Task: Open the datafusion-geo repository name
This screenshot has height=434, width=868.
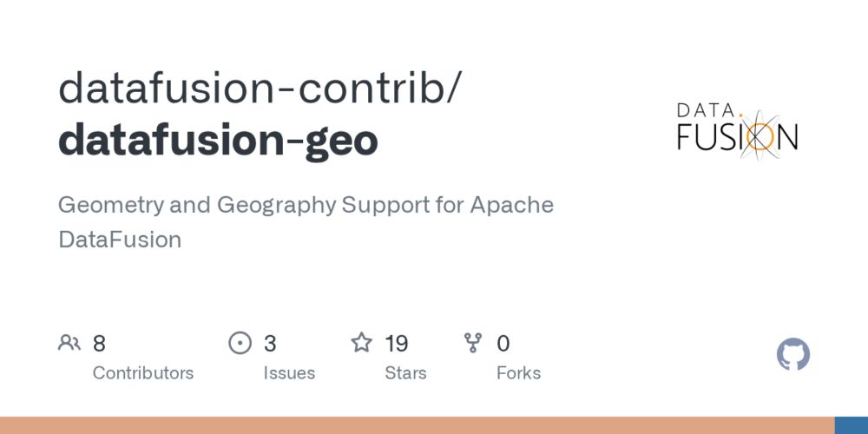Action: [x=218, y=139]
